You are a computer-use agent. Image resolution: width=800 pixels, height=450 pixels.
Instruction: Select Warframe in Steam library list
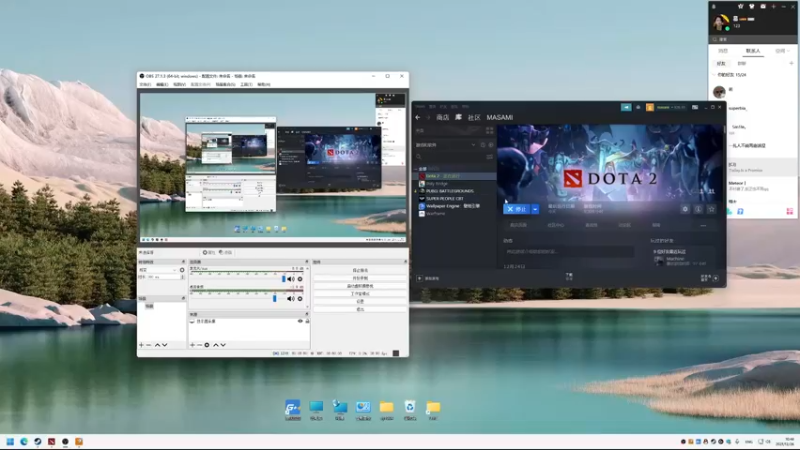tap(455, 214)
